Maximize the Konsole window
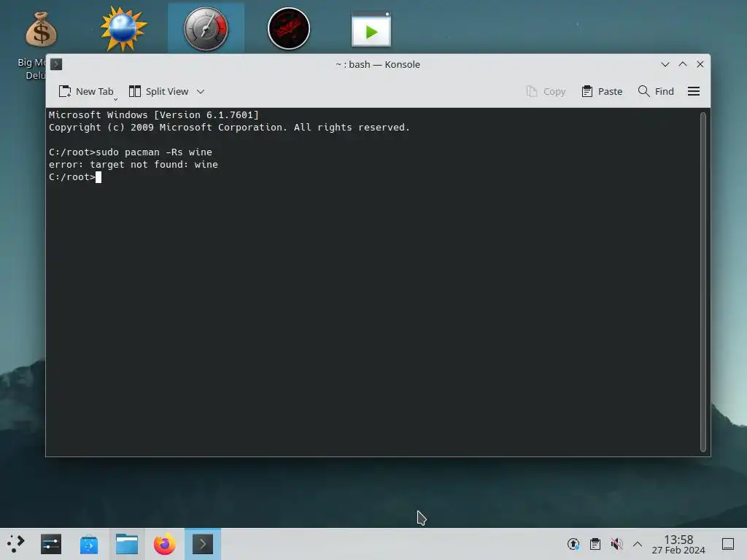This screenshot has height=560, width=747. click(x=683, y=64)
